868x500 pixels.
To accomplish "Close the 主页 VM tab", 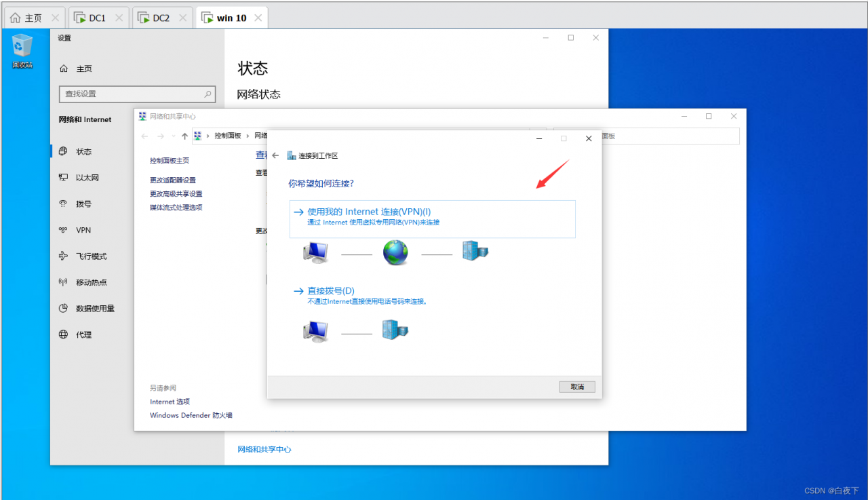I will (x=55, y=18).
